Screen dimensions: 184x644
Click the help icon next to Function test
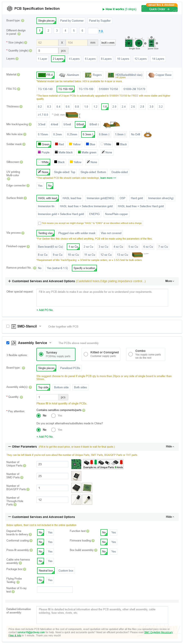click(x=88, y=531)
